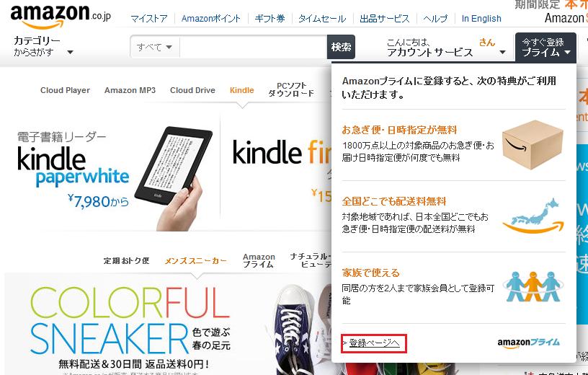Select the Cloud Player tab
The height and width of the screenshot is (375, 588).
click(66, 90)
